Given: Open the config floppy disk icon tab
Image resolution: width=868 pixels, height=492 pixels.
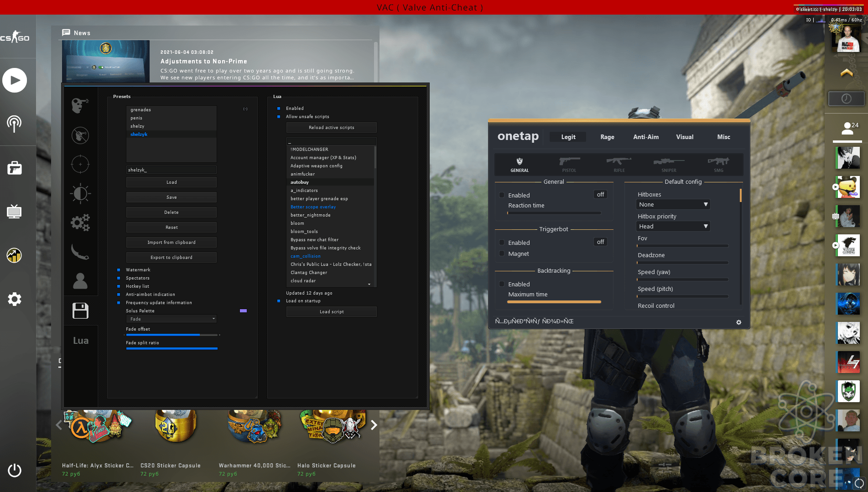Looking at the screenshot, I should pos(80,311).
